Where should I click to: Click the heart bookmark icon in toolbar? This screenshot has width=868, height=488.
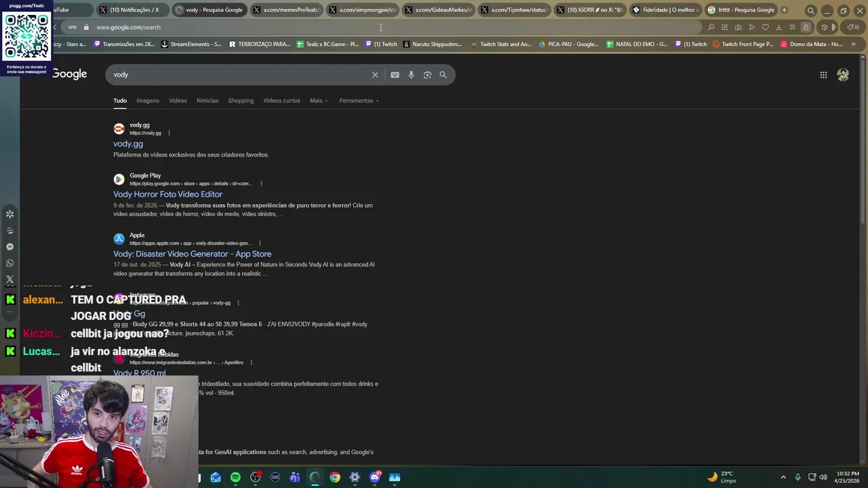765,27
